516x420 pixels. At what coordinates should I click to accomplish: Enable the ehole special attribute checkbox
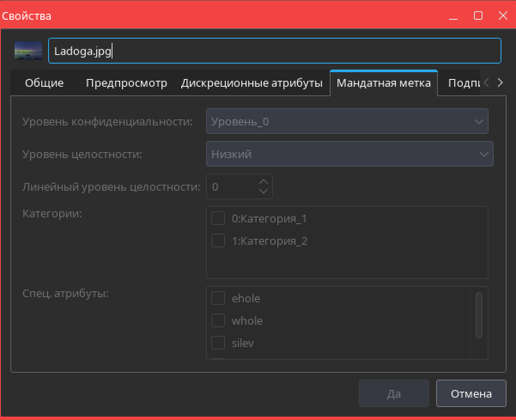pos(218,298)
